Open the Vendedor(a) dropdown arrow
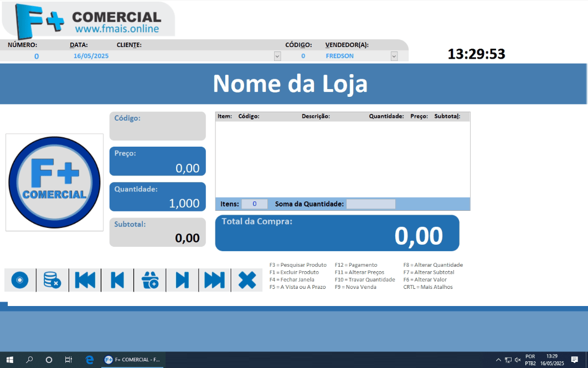This screenshot has width=588, height=368. 394,56
